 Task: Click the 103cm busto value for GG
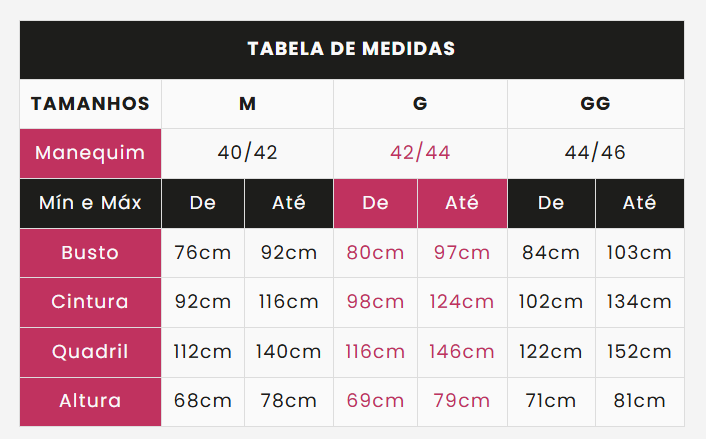coord(639,253)
